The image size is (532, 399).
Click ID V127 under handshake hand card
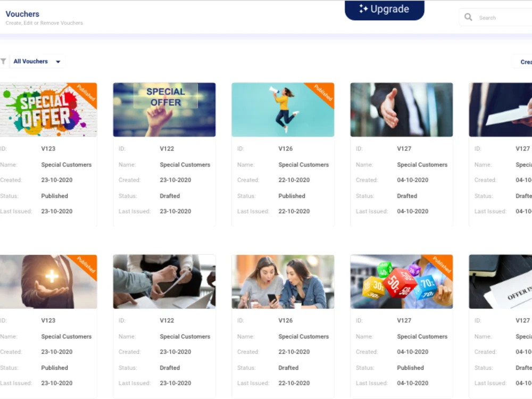(x=404, y=148)
